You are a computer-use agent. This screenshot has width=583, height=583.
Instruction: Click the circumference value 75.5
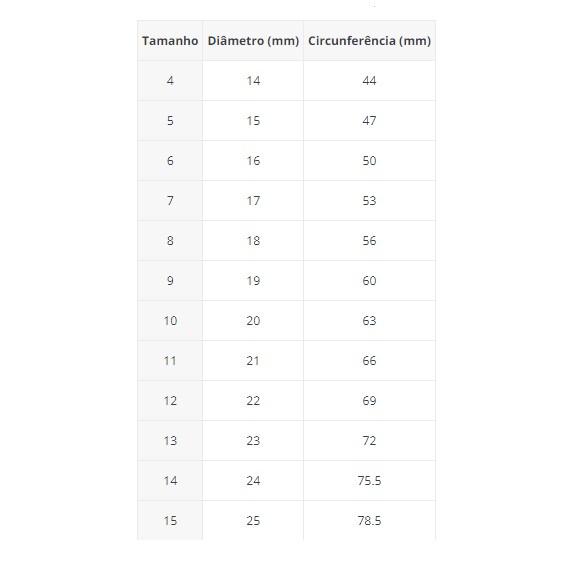(369, 481)
